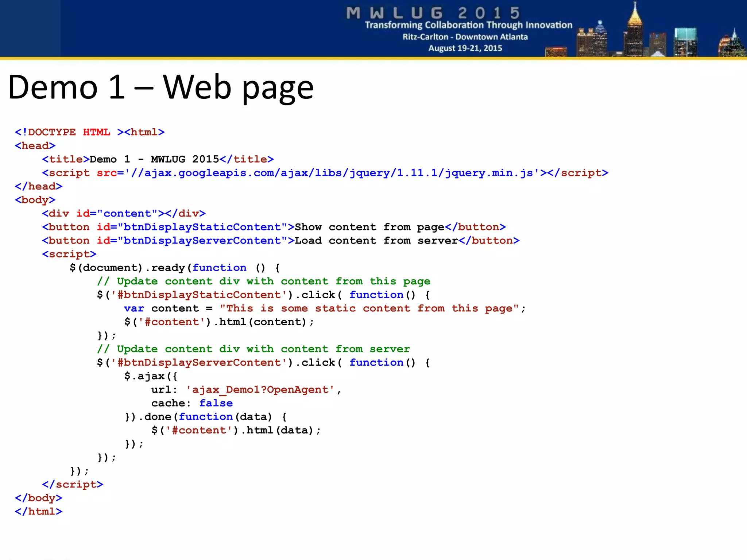Click the 'btnDisplayStaticContent' button markup line
Viewport: 747px width, 560px height.
coord(274,227)
